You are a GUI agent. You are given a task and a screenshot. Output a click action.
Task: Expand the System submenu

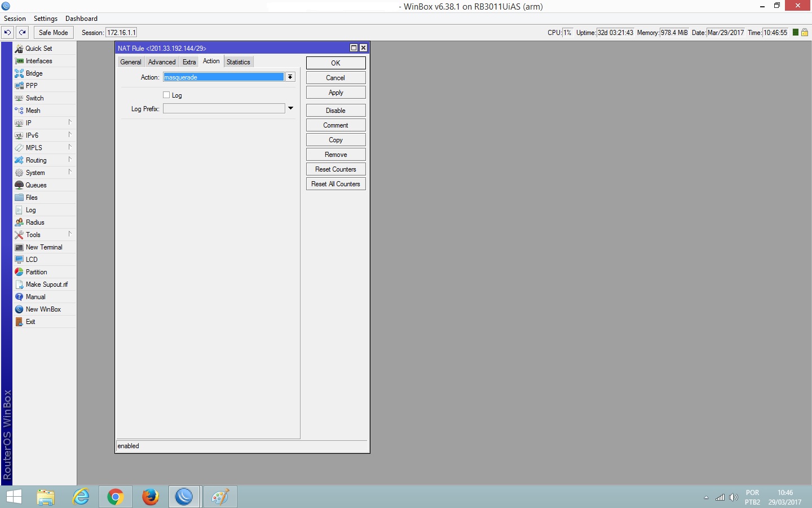pos(70,172)
